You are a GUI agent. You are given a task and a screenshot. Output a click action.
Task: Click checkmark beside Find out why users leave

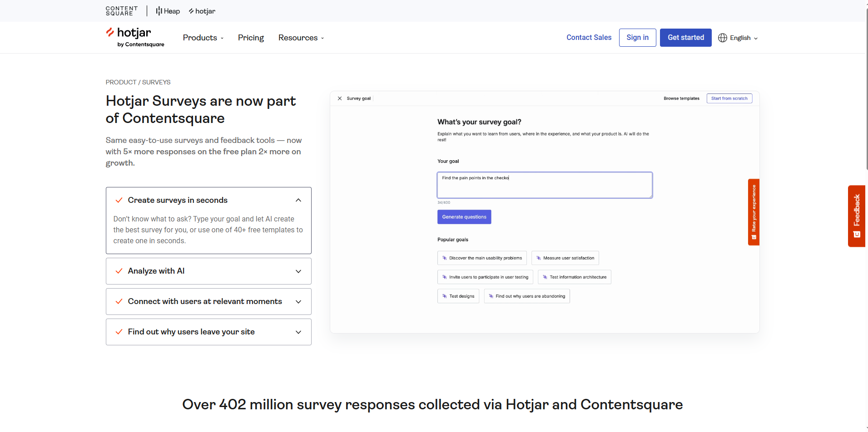pyautogui.click(x=119, y=332)
